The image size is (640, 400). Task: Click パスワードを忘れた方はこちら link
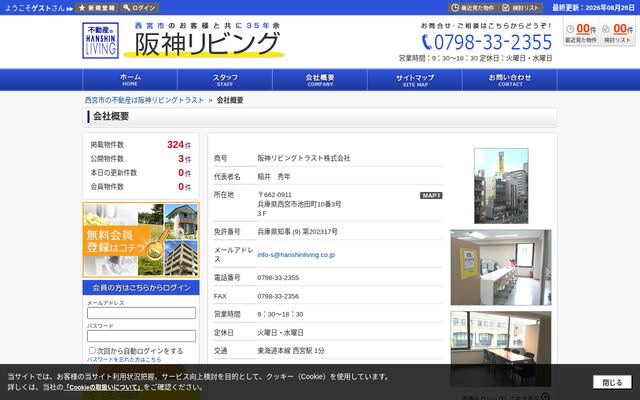point(124,360)
